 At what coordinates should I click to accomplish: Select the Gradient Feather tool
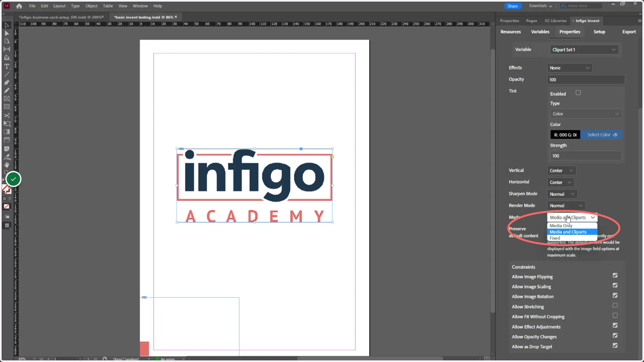pyautogui.click(x=7, y=141)
